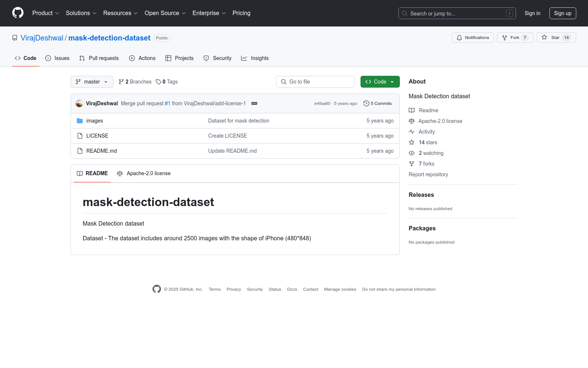This screenshot has width=588, height=368.
Task: Click the Activity pulse icon
Action: pyautogui.click(x=412, y=132)
